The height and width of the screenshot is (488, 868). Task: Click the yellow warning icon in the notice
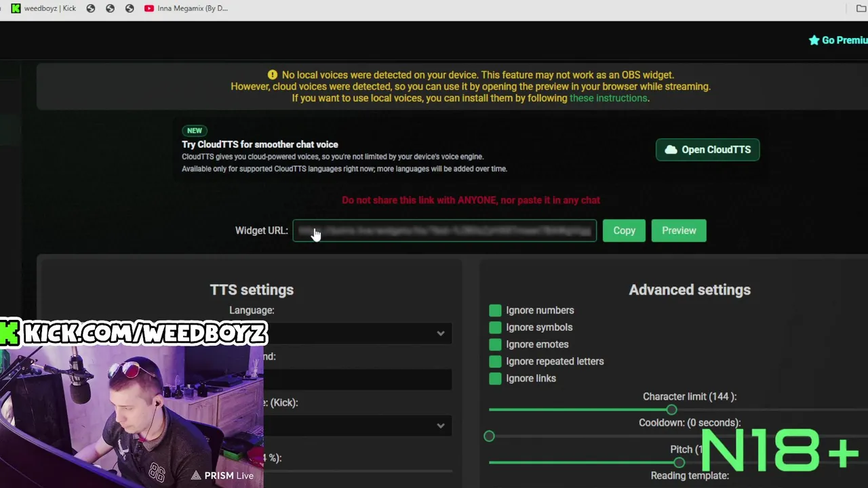tap(272, 75)
